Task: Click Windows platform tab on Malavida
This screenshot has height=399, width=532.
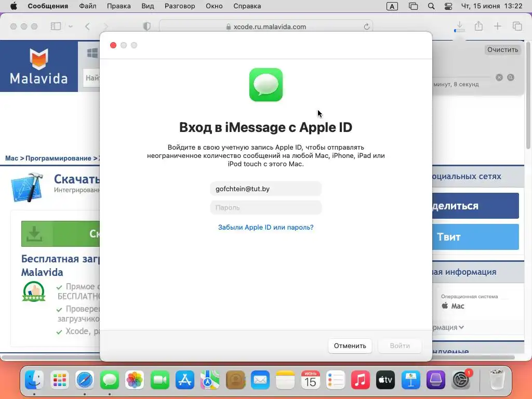Action: click(91, 54)
